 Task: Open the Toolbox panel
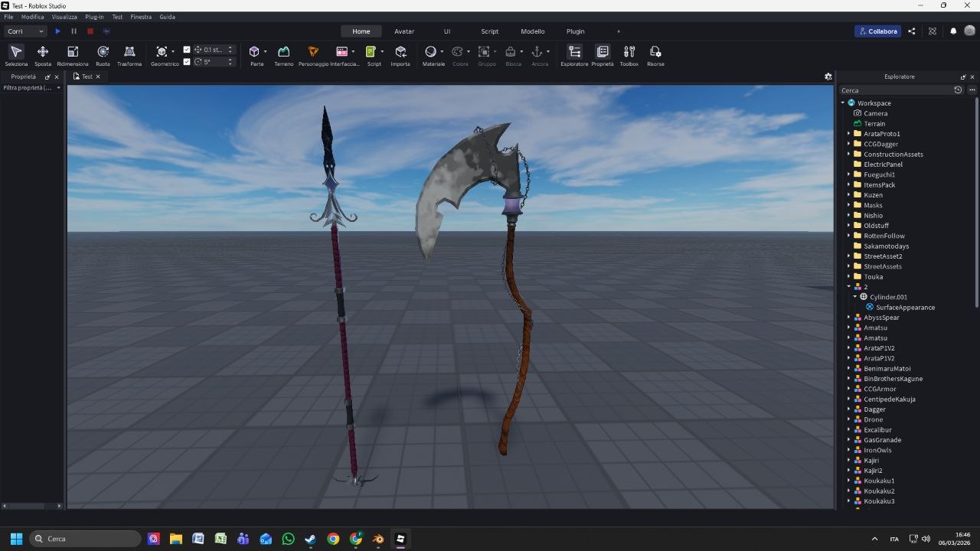(x=629, y=54)
